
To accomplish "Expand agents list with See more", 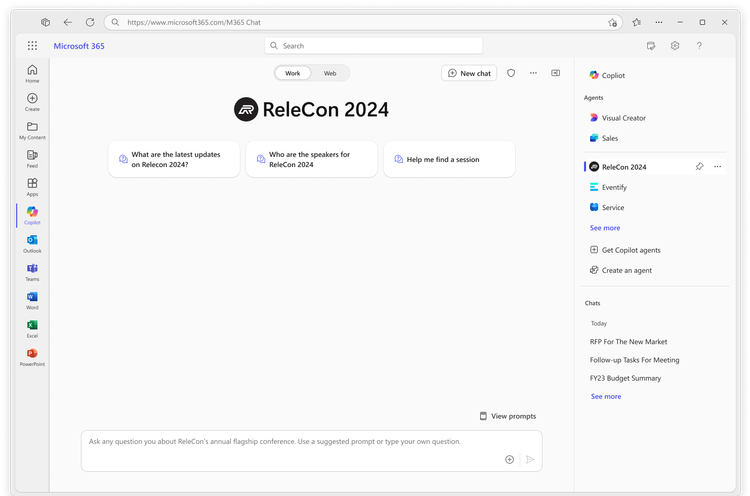I will (605, 228).
